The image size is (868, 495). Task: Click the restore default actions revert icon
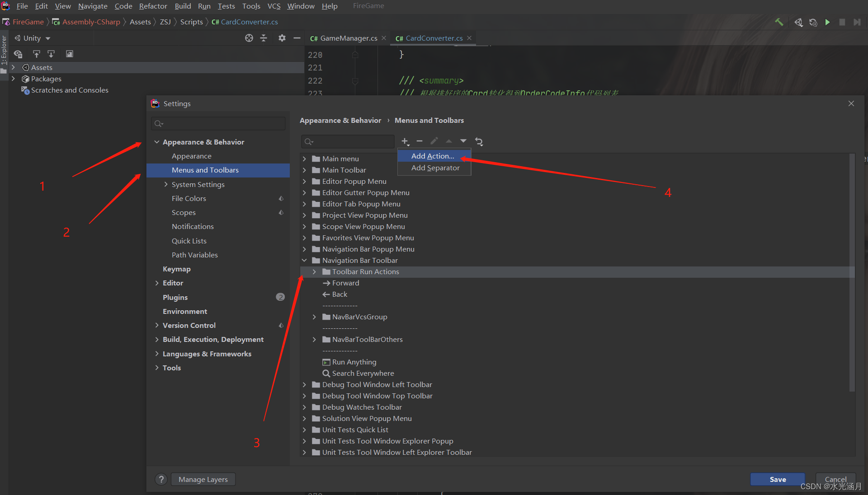click(x=479, y=141)
